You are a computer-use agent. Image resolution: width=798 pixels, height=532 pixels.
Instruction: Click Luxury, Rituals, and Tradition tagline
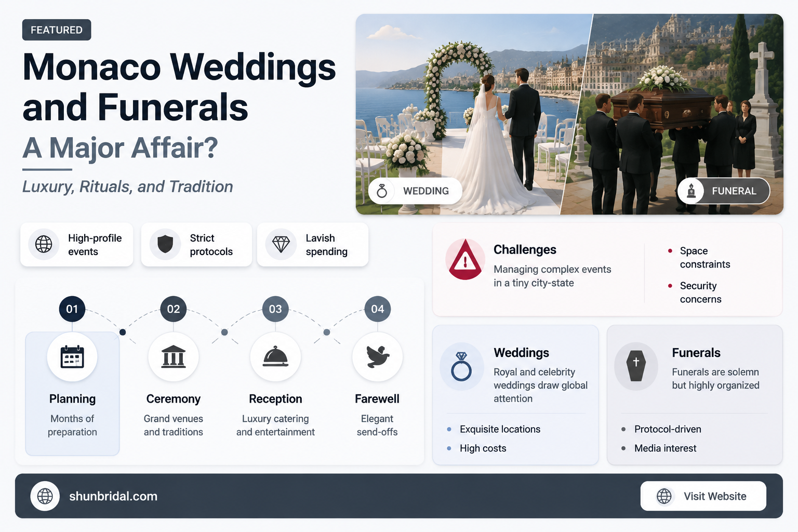click(x=128, y=187)
